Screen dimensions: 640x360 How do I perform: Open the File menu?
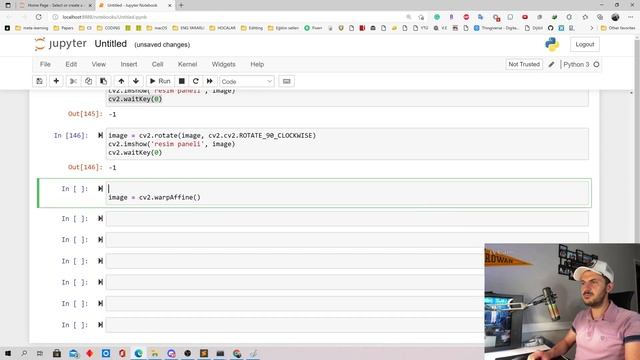(x=45, y=64)
